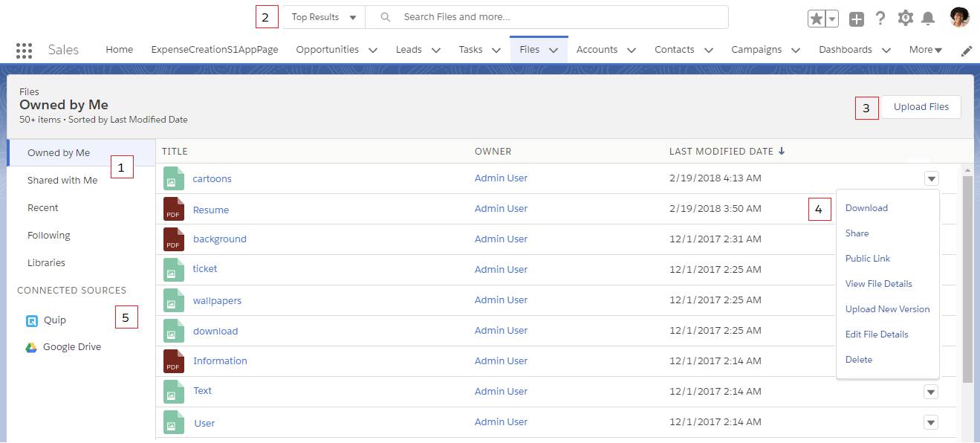Image resolution: width=980 pixels, height=443 pixels.
Task: Expand the Files tab chevron
Action: click(554, 51)
